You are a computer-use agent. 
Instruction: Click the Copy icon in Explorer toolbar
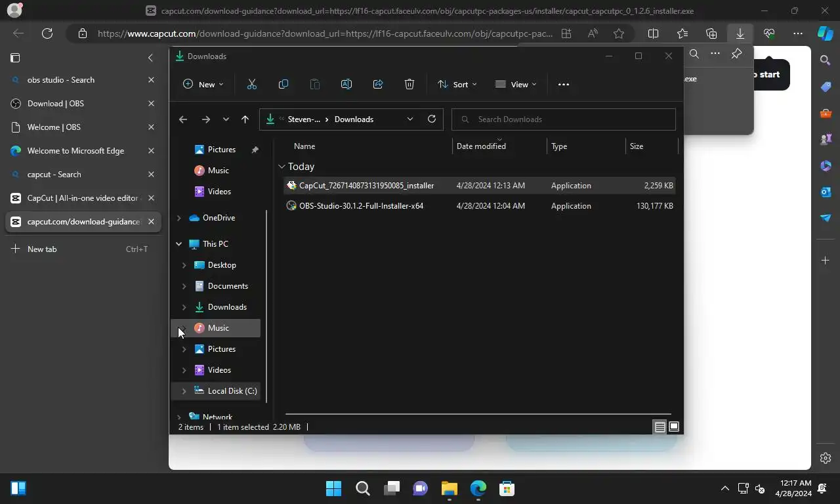click(x=283, y=84)
